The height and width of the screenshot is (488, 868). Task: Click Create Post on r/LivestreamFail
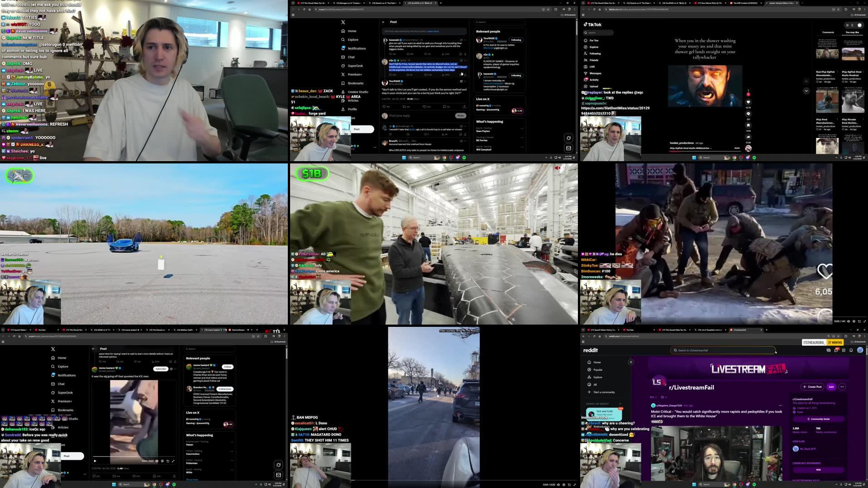812,387
